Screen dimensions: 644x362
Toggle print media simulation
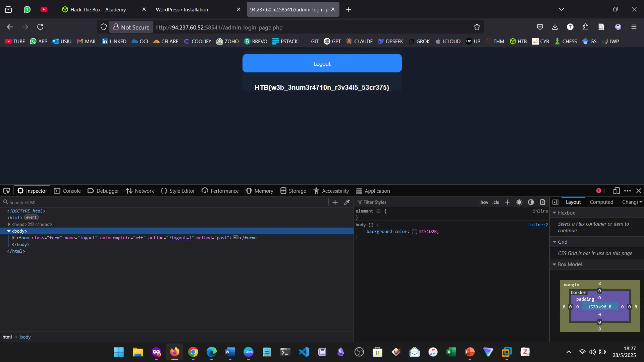click(x=543, y=202)
